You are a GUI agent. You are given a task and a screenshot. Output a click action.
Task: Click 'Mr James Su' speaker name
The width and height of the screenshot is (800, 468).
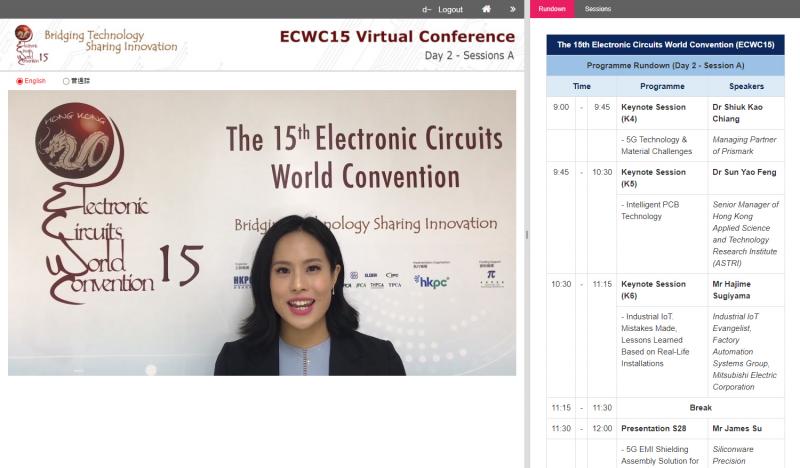pos(737,429)
